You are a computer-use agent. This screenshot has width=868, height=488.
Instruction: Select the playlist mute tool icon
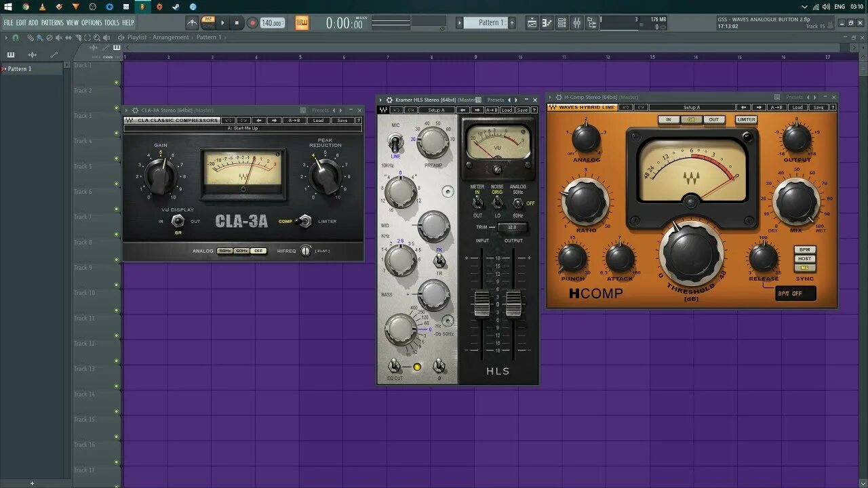tap(58, 37)
